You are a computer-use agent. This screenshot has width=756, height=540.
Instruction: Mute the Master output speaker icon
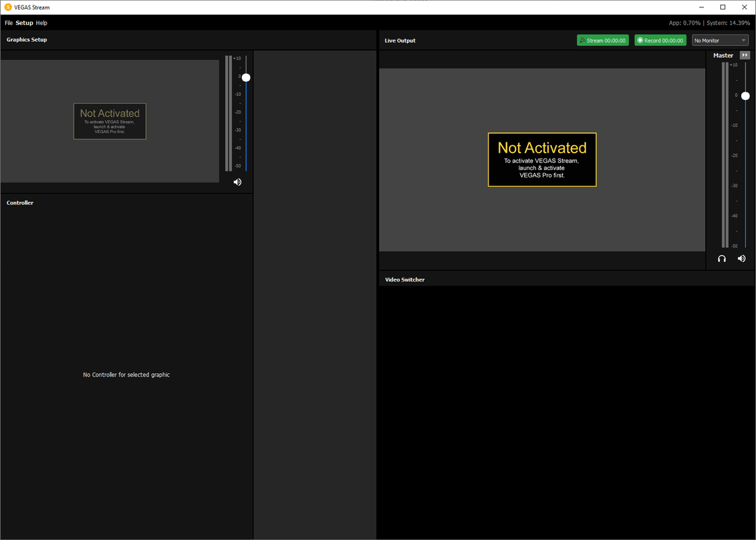[742, 259]
